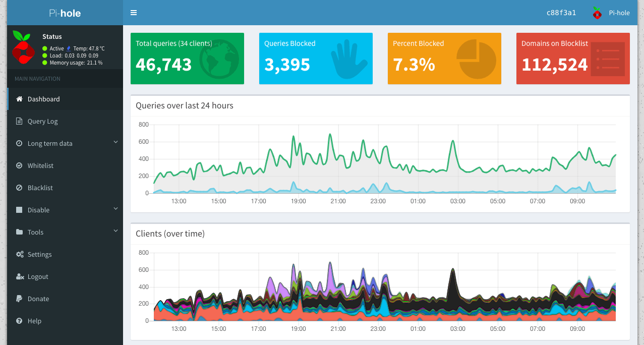This screenshot has height=345, width=644.
Task: Click the Dashboard home icon
Action: click(x=19, y=99)
